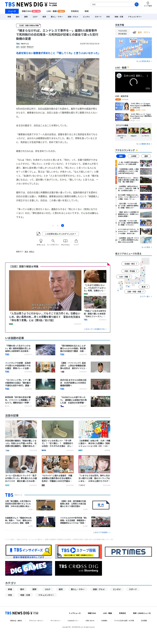
Task: Open the DIG GAMES banner
Action: tap(28, 568)
